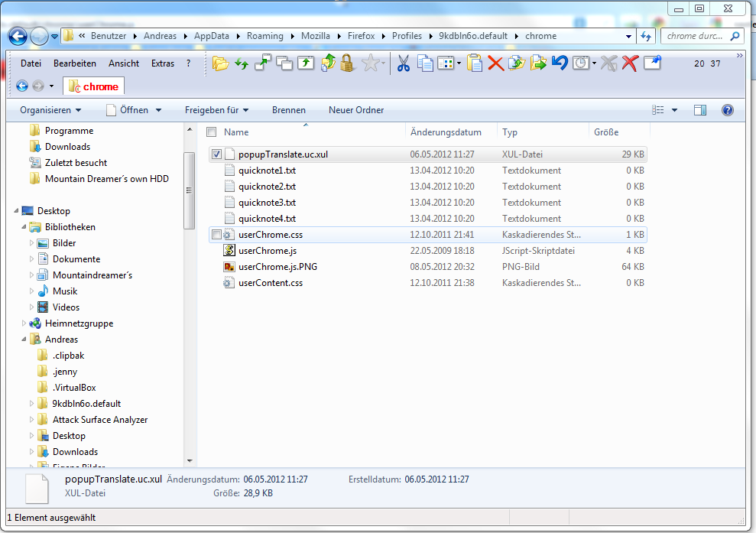The width and height of the screenshot is (756, 533).
Task: Click the scissors Cut icon in toolbar
Action: click(x=403, y=63)
